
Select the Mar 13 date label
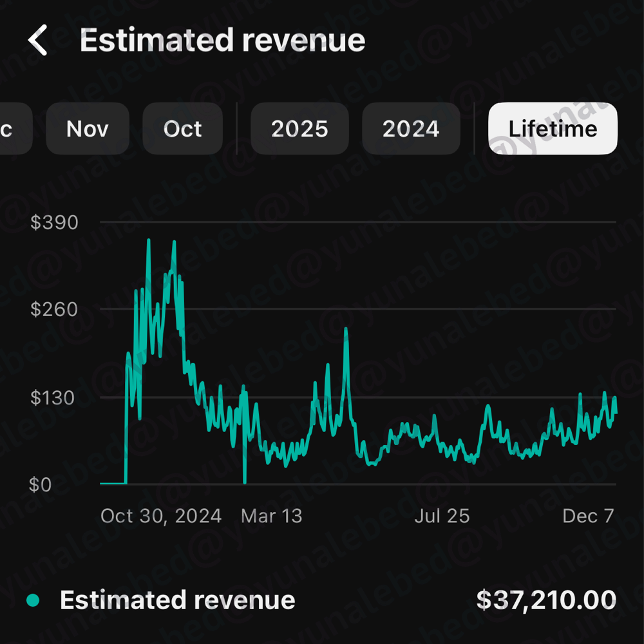tap(271, 516)
